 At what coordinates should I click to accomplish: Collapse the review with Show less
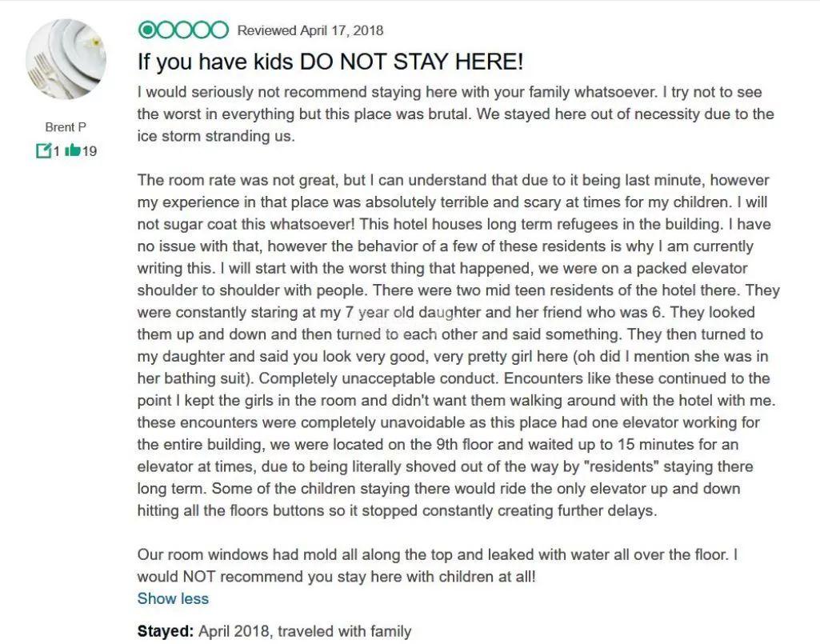[x=173, y=598]
